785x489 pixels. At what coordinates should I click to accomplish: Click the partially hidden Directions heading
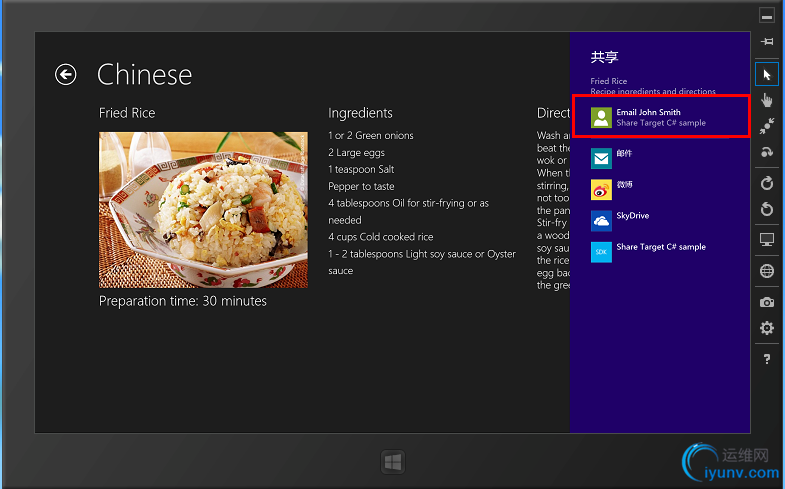pyautogui.click(x=553, y=113)
